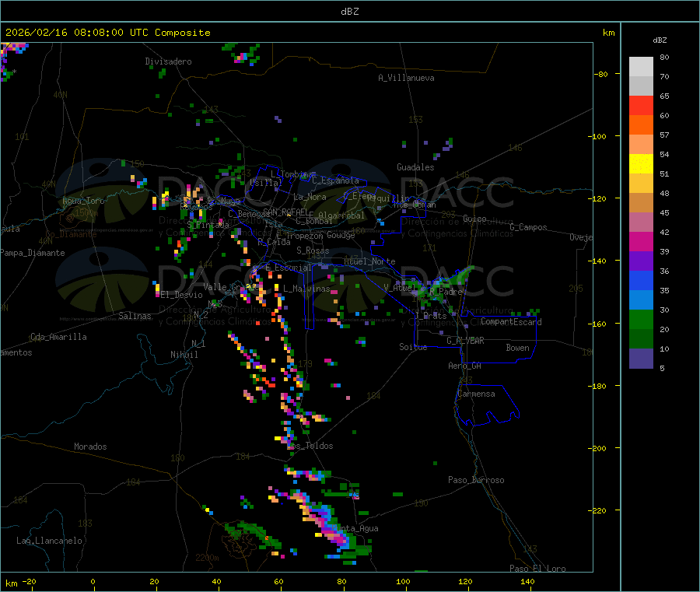Click the Guadales location label

tap(415, 167)
